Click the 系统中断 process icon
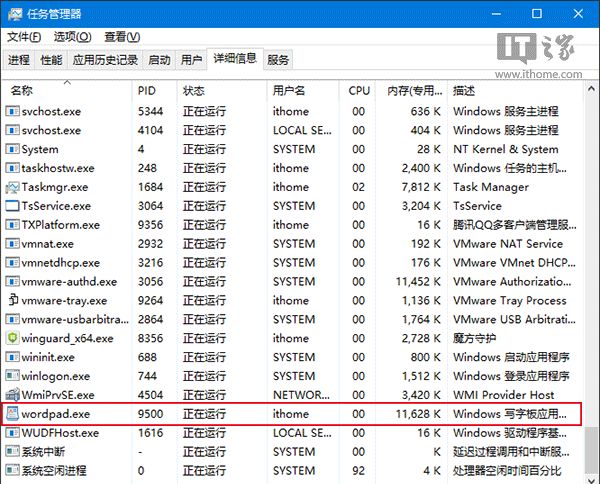600x484 pixels. pos(12,451)
